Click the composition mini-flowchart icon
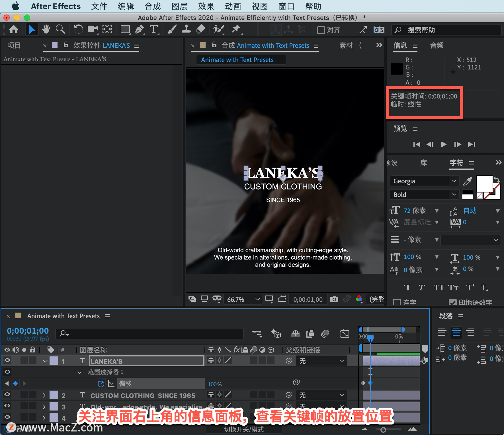504x435 pixels. click(x=257, y=333)
